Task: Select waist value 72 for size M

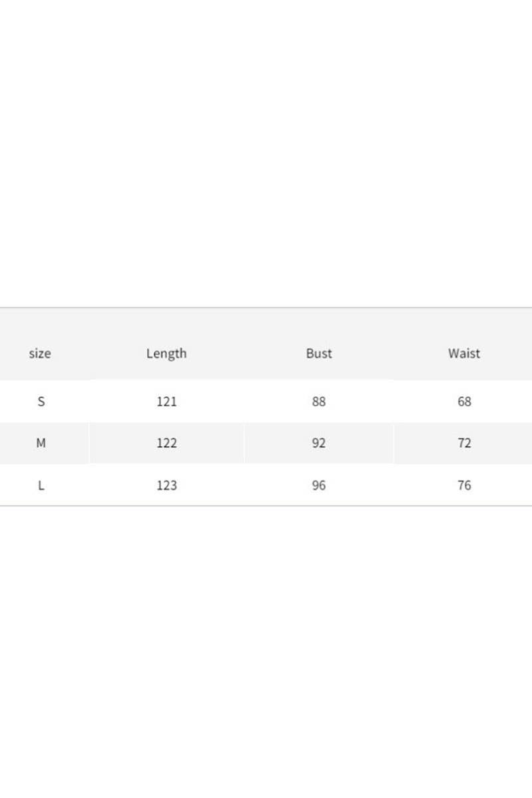Action: tap(464, 443)
